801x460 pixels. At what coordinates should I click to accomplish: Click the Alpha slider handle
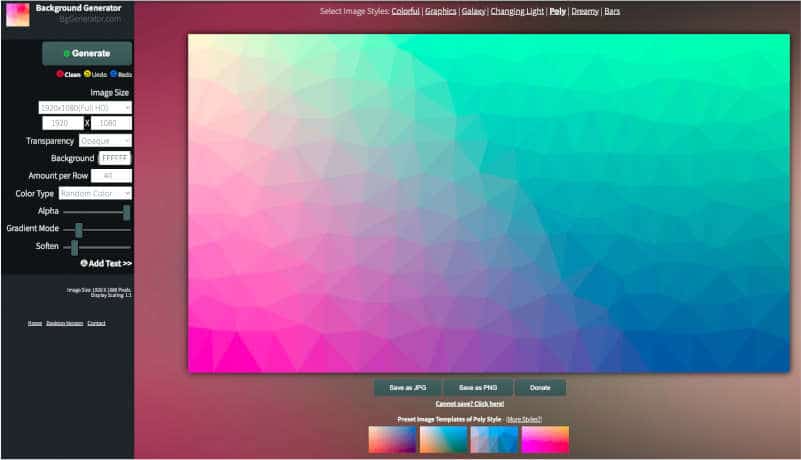[127, 212]
